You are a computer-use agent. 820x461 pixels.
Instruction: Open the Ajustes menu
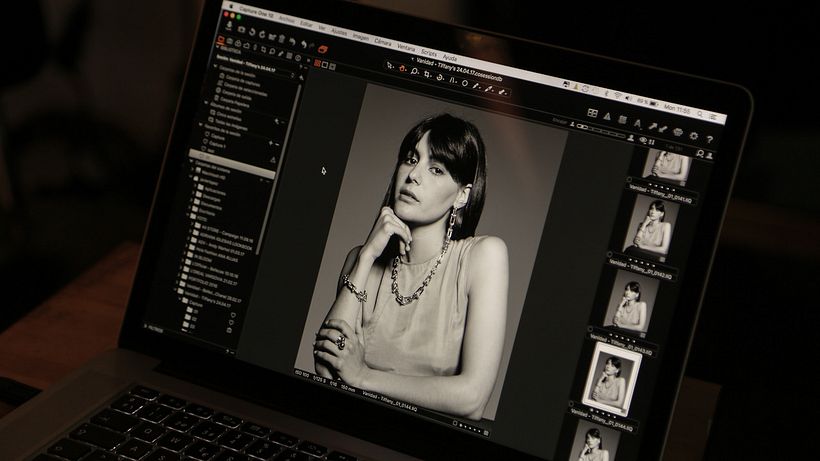tap(339, 32)
